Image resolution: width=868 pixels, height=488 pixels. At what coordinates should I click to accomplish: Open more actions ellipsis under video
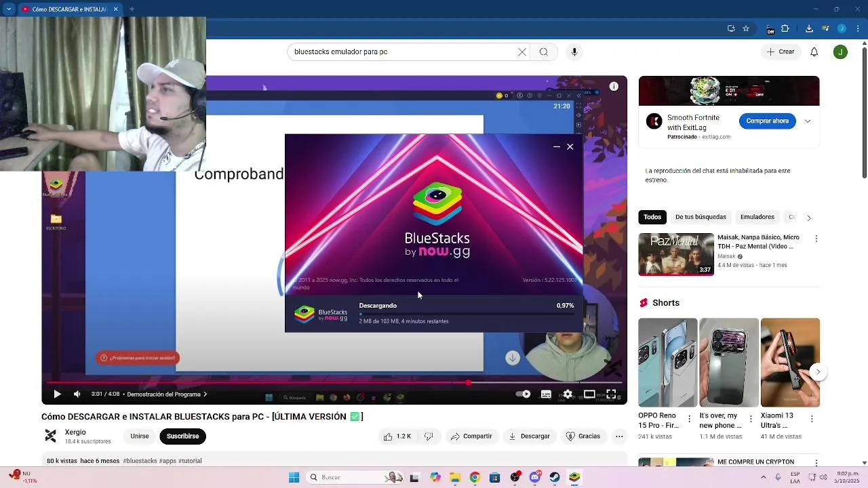pos(619,436)
